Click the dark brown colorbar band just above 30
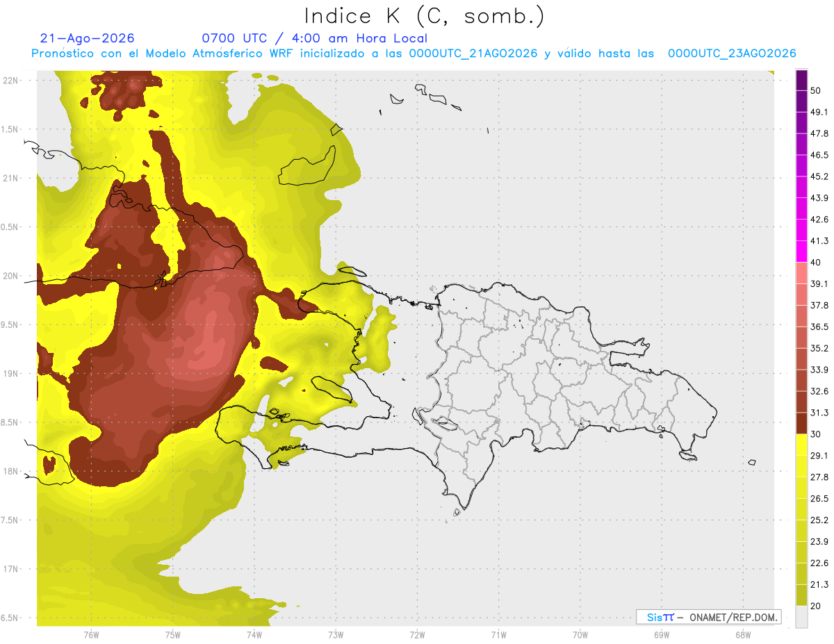This screenshot has height=644, width=834. coord(801,423)
